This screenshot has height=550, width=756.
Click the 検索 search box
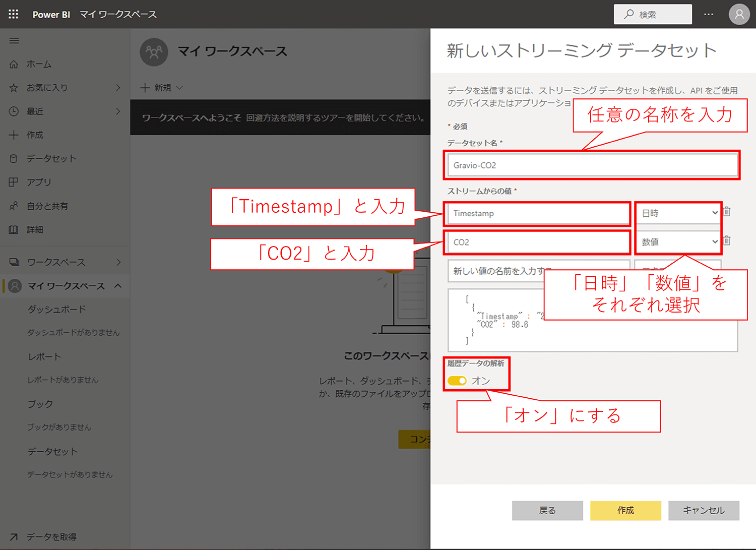pyautogui.click(x=653, y=14)
